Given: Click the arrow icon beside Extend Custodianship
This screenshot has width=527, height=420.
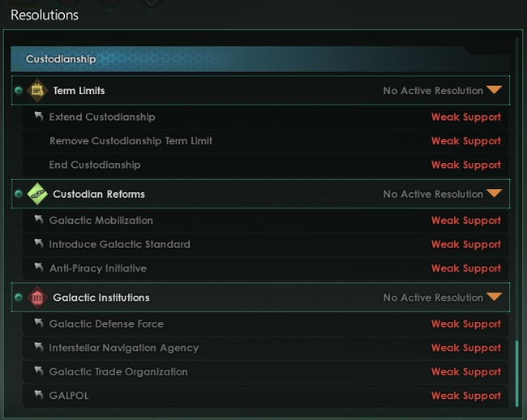Looking at the screenshot, I should (x=38, y=117).
